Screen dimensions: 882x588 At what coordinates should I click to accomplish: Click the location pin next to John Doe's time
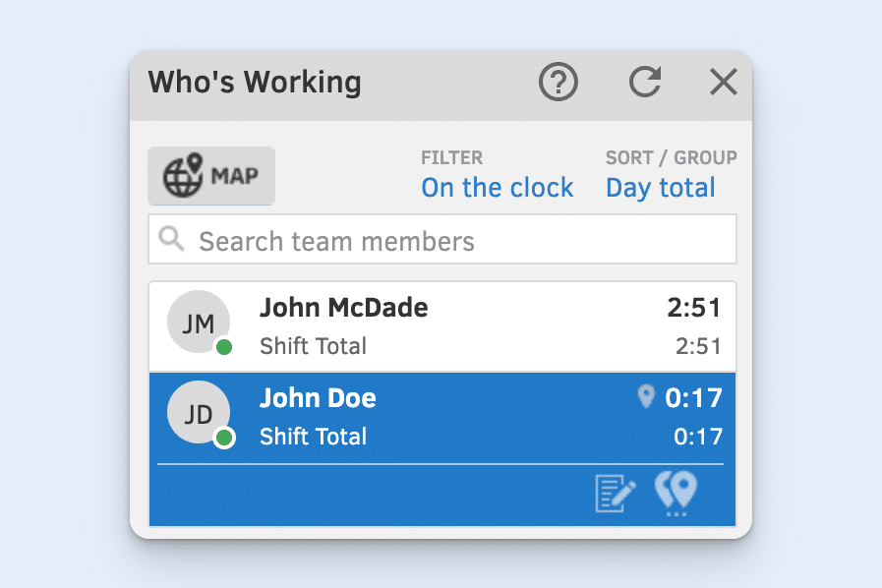[646, 396]
